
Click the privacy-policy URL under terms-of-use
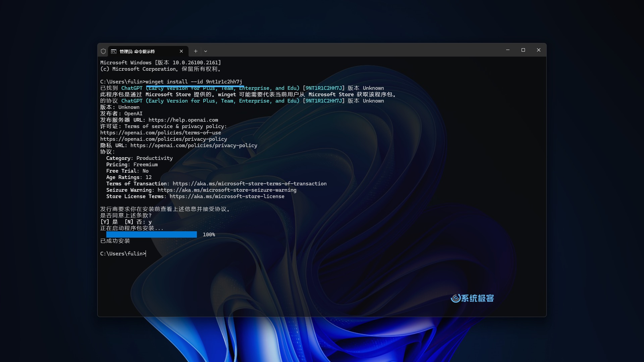pyautogui.click(x=164, y=139)
